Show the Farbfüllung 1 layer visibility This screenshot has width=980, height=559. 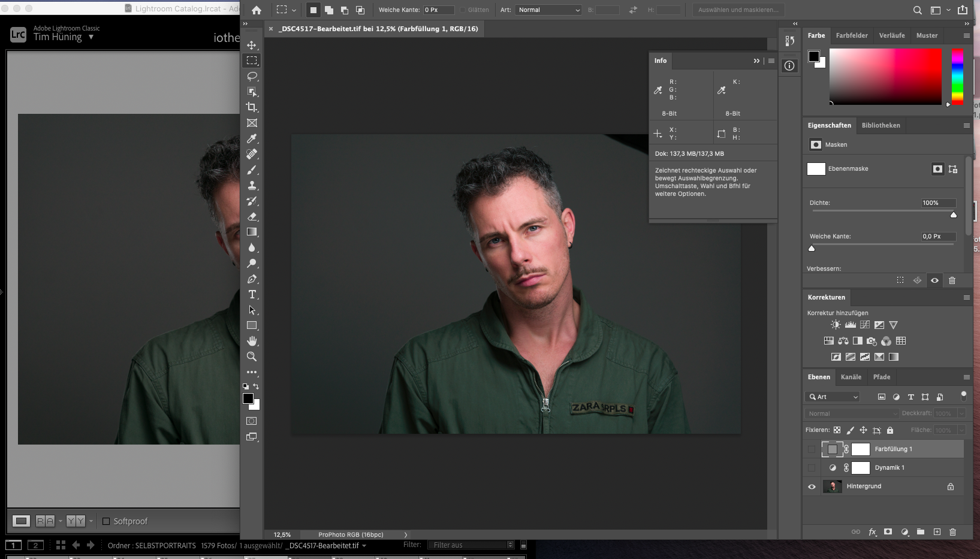[812, 449]
